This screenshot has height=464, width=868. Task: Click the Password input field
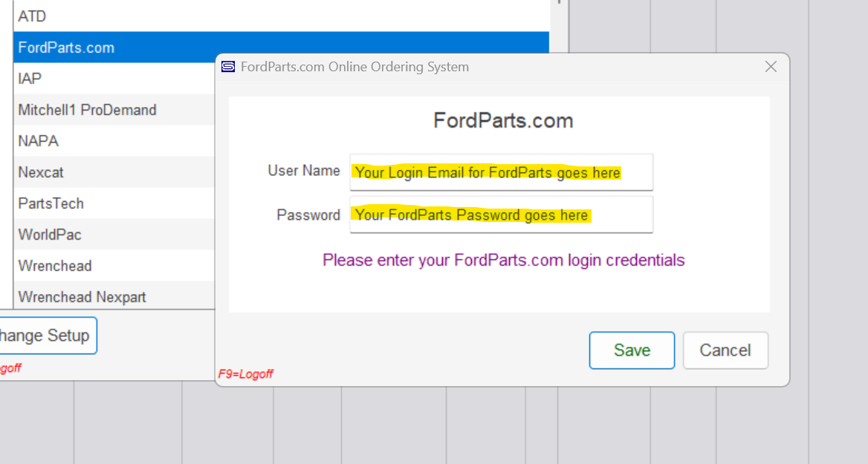pyautogui.click(x=502, y=215)
